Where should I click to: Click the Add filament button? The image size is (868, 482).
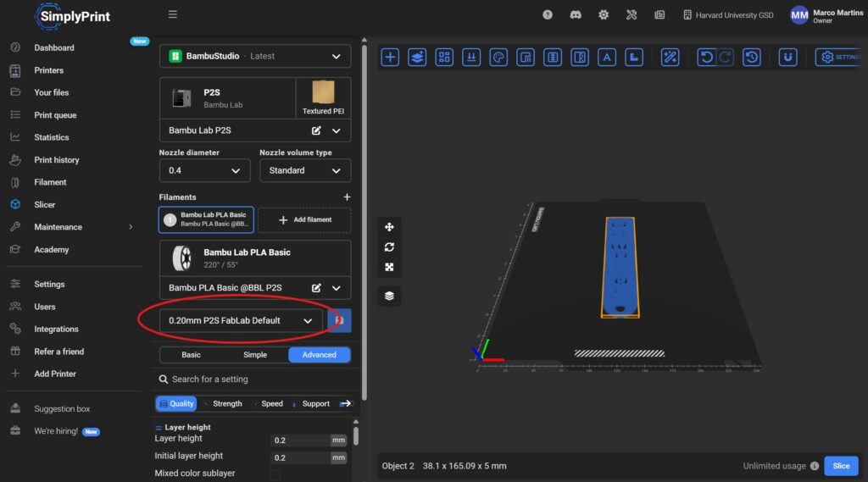[x=304, y=219]
